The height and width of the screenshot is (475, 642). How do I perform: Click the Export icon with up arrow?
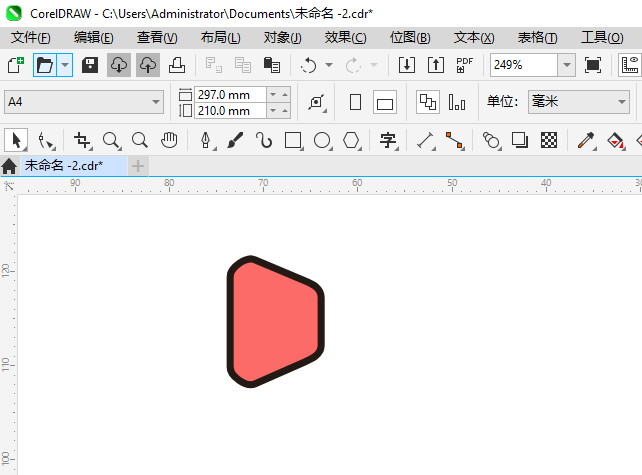436,65
